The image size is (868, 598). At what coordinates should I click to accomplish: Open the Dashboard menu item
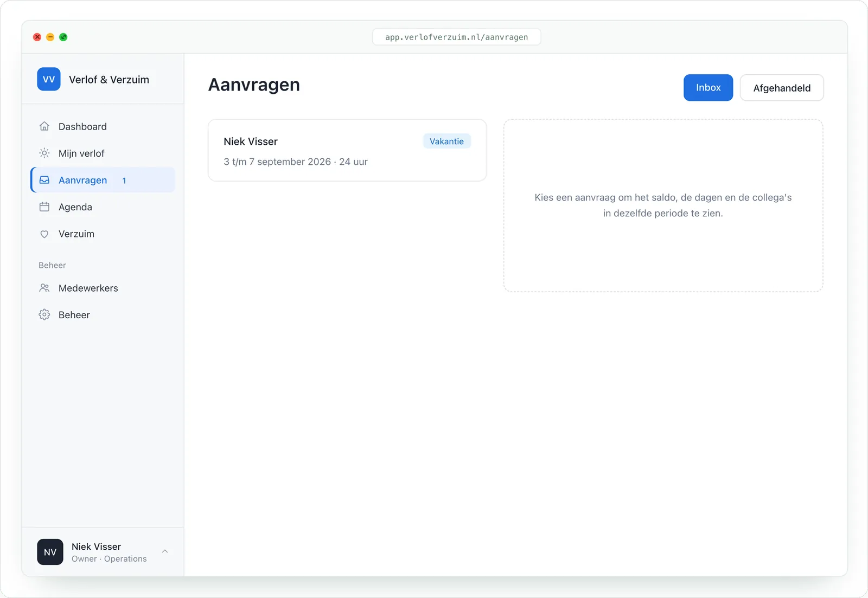[x=103, y=126]
